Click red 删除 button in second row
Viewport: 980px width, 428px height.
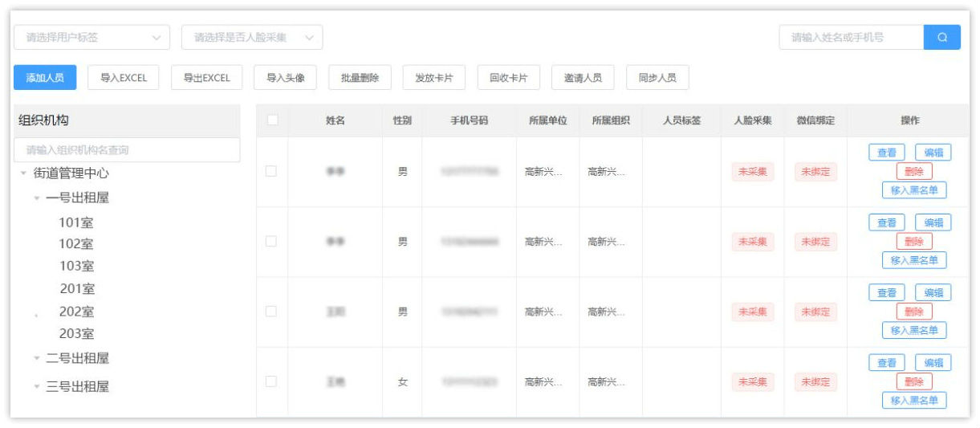click(913, 241)
